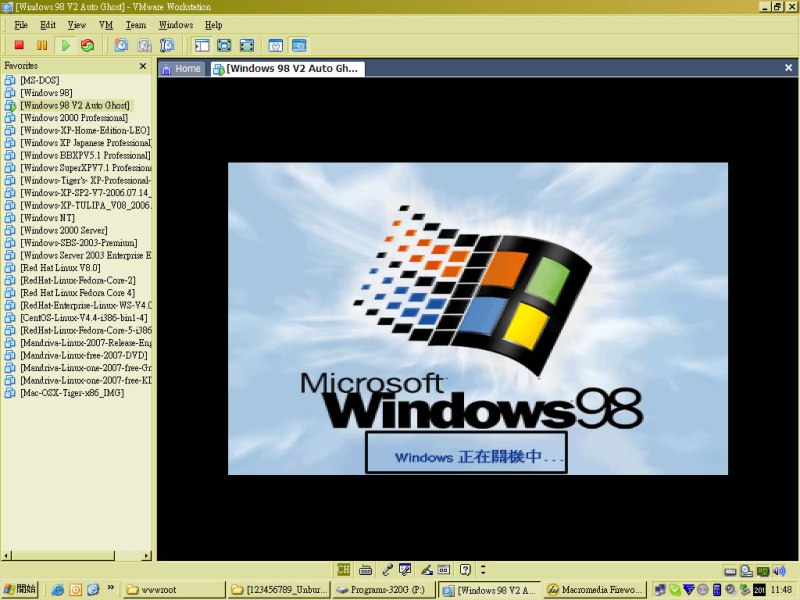Click the Suspend (pause) toolbar icon
Image resolution: width=800 pixels, height=600 pixels.
click(x=42, y=45)
